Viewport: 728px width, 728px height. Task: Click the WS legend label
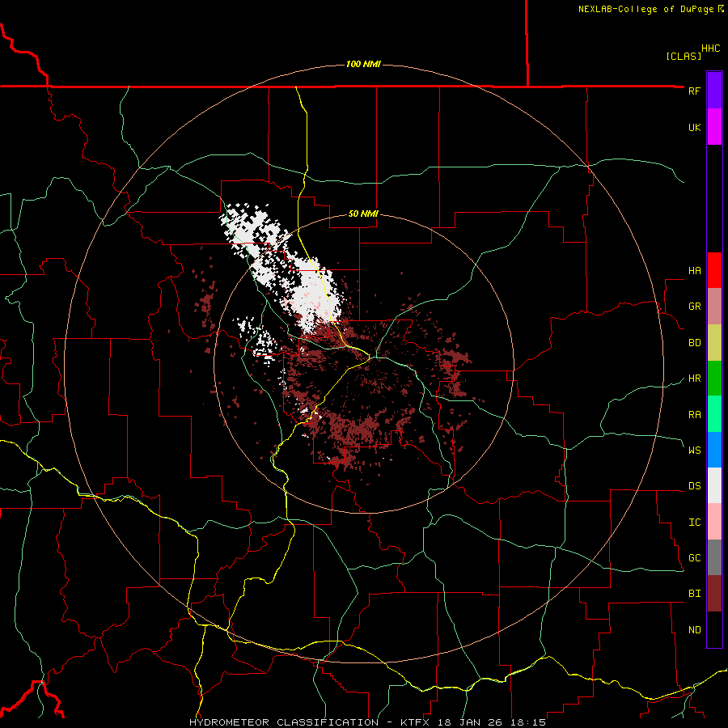pyautogui.click(x=694, y=451)
